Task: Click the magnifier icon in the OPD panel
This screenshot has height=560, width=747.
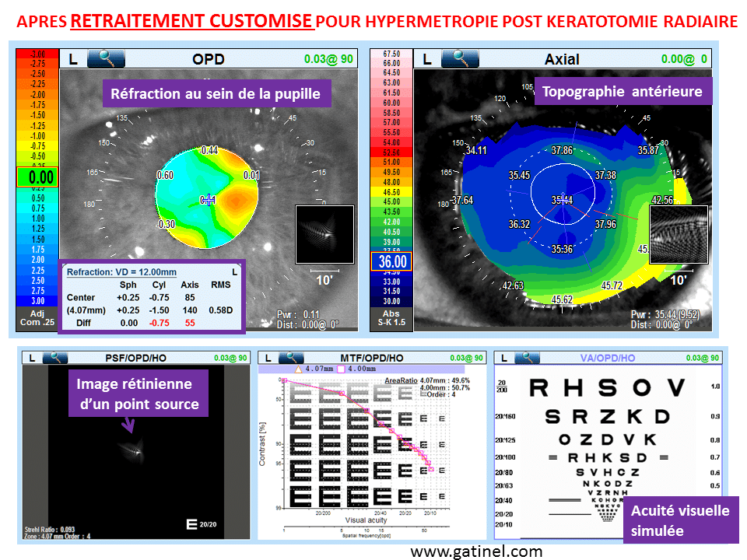Action: pos(106,58)
